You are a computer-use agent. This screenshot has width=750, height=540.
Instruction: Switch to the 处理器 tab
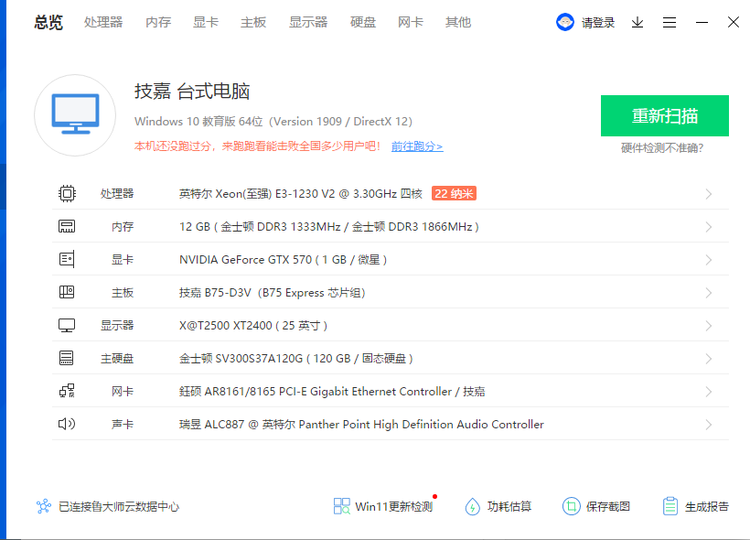(103, 22)
